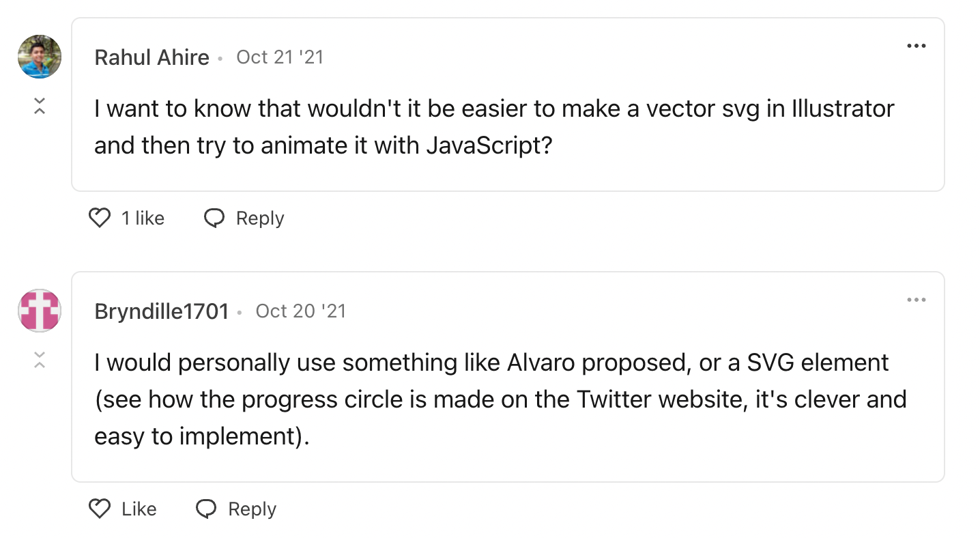Click the heart icon on Rahul Ahire's comment
The image size is (980, 538).
tap(100, 218)
